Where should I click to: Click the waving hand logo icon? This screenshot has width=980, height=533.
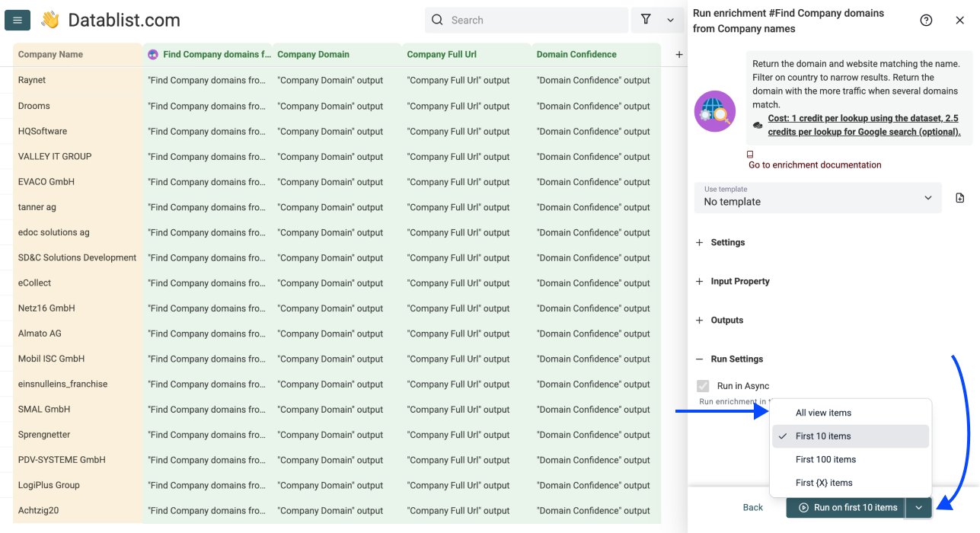tap(50, 20)
